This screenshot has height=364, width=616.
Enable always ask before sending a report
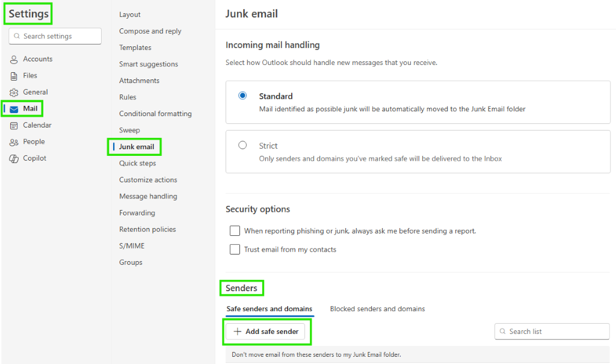click(x=235, y=231)
